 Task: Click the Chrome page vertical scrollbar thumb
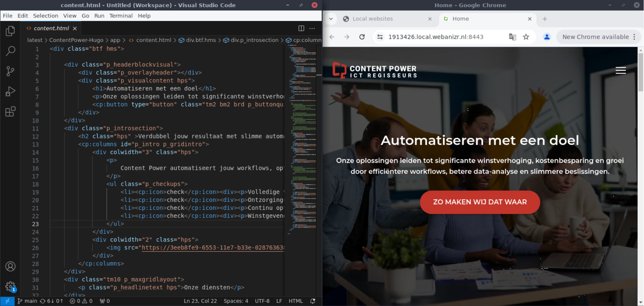coord(641,72)
